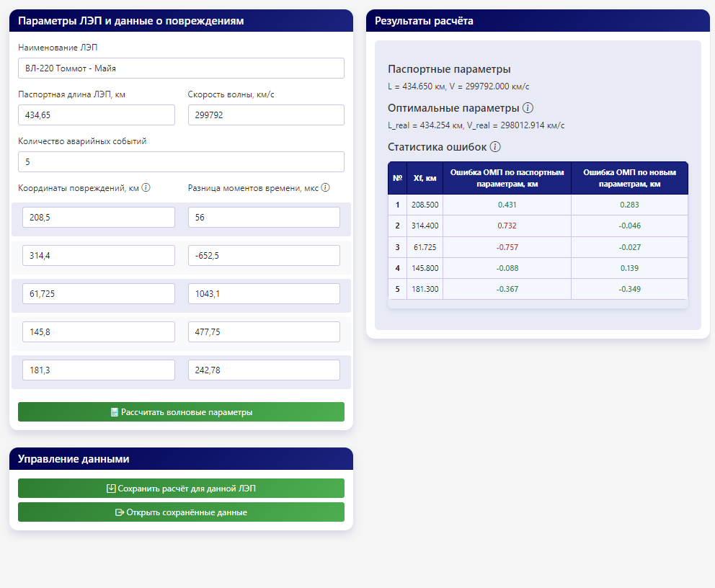Click info icon next to Координаты повреждений
Image resolution: width=715 pixels, height=588 pixels.
(146, 188)
